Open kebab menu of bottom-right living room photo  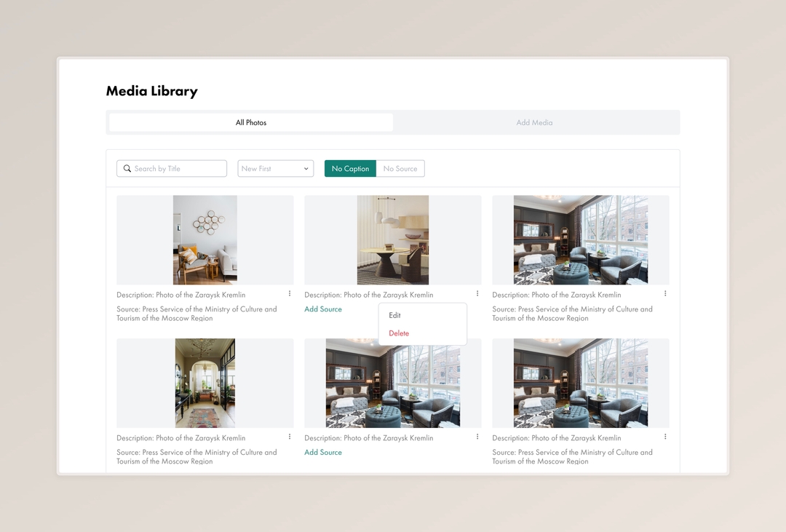[665, 437]
